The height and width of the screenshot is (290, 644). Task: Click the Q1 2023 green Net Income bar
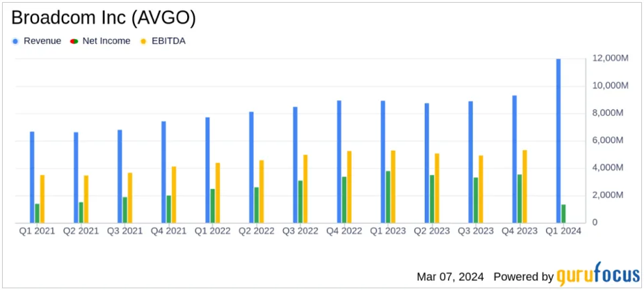(388, 197)
